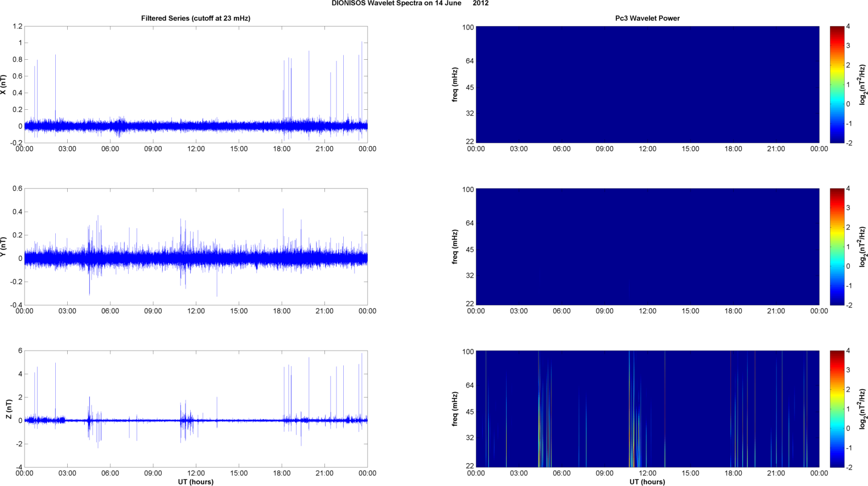Viewport: 868px width, 486px height.
Task: Click the 21:00 tick under top spectrogram
Action: coord(776,149)
